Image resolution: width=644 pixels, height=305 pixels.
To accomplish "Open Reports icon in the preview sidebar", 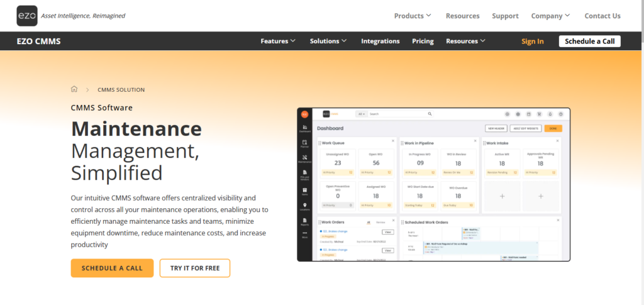I will click(305, 221).
